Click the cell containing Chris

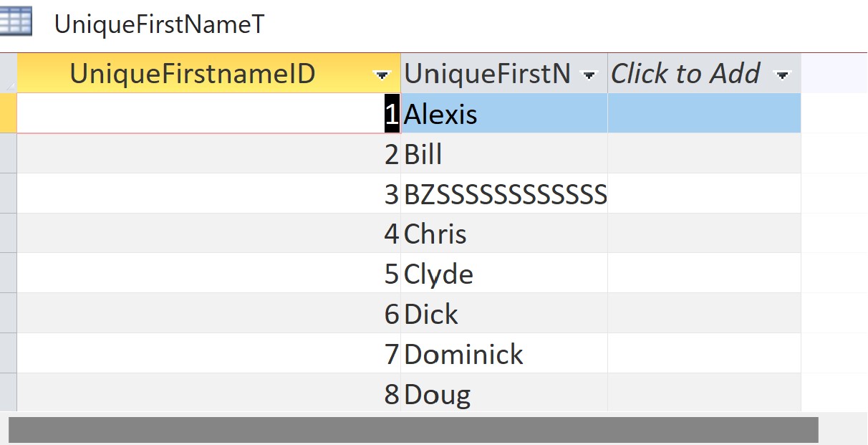503,234
